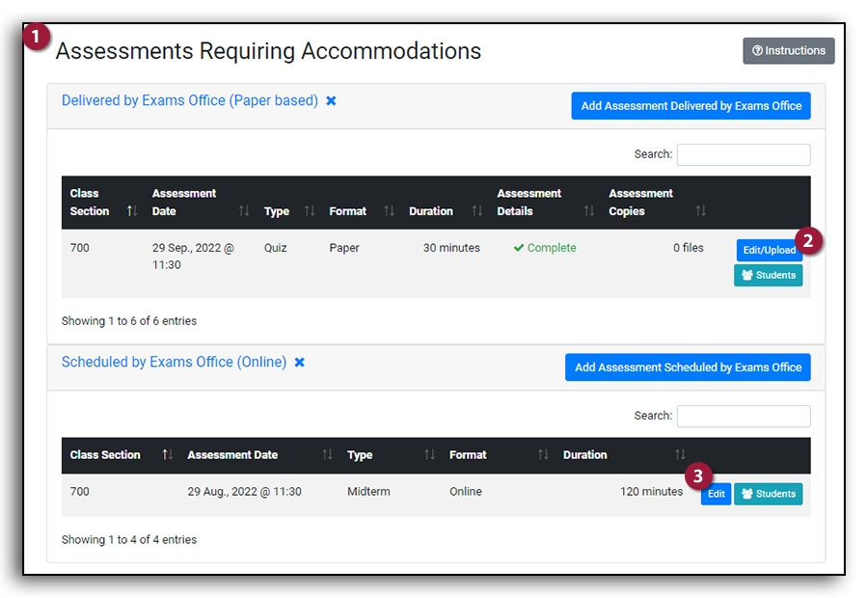Close the Delivered by Exams Office section

coord(331,100)
